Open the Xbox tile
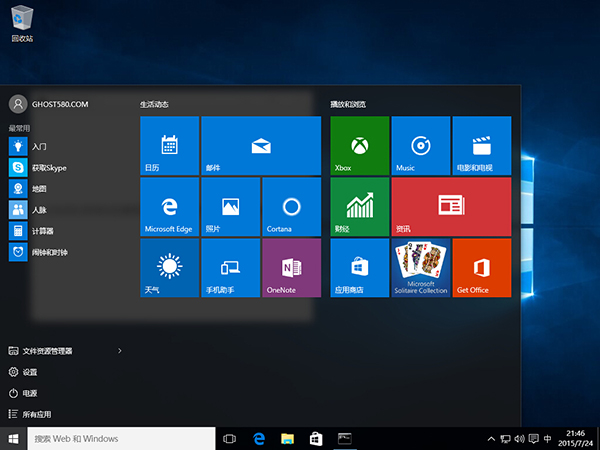 point(360,145)
